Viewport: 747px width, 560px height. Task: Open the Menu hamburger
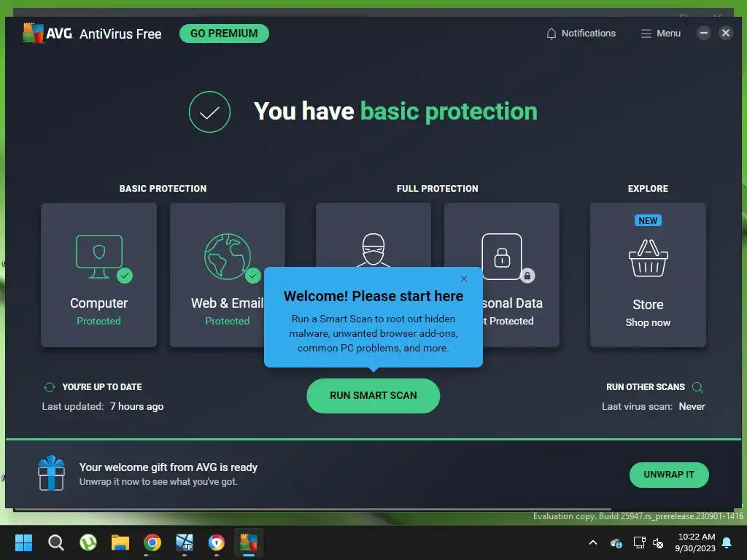660,34
